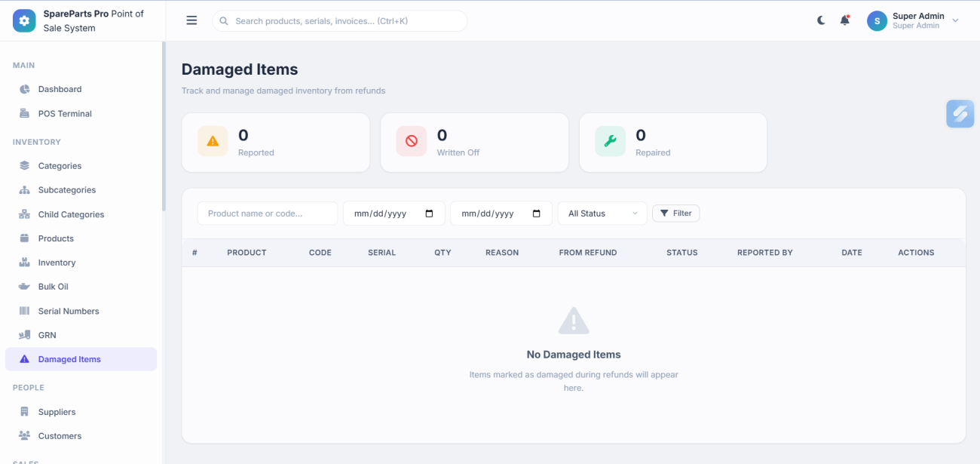
Task: Expand the Super Admin user menu chevron
Action: tap(955, 21)
